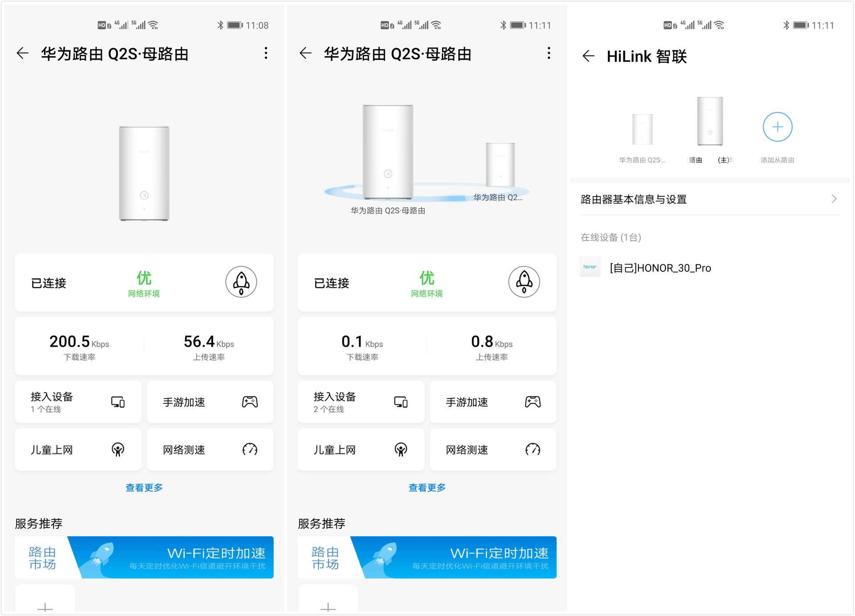
Task: Tap 添加从路由 plus circle icon
Action: point(778,127)
